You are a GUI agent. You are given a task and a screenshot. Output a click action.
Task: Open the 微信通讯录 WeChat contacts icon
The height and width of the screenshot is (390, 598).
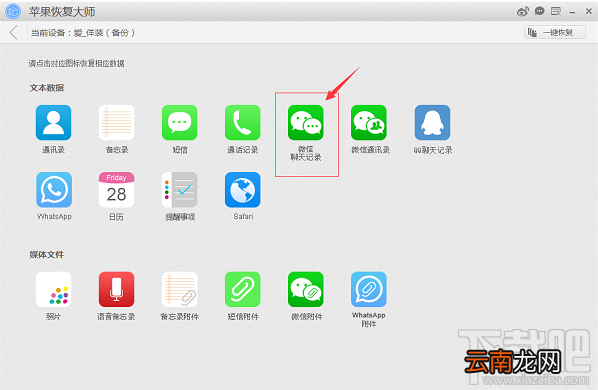click(x=369, y=123)
